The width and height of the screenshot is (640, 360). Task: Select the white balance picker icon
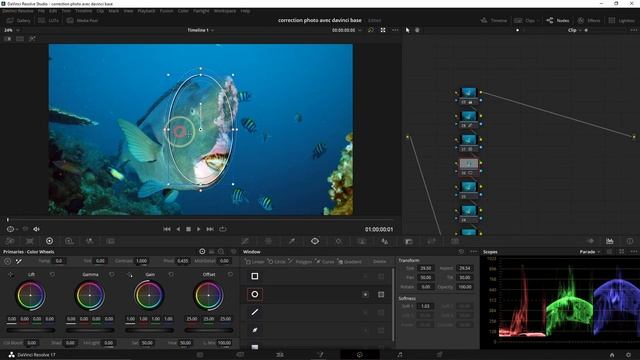click(x=19, y=261)
